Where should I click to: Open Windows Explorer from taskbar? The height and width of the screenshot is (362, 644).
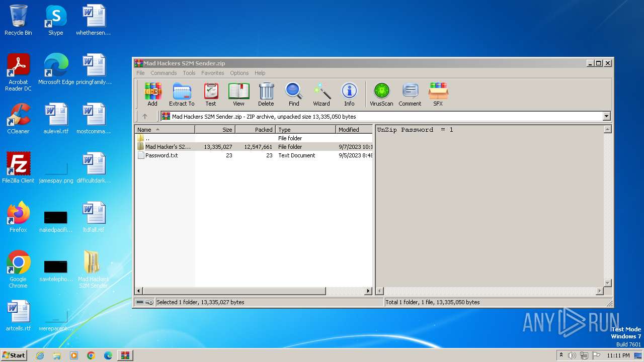57,355
